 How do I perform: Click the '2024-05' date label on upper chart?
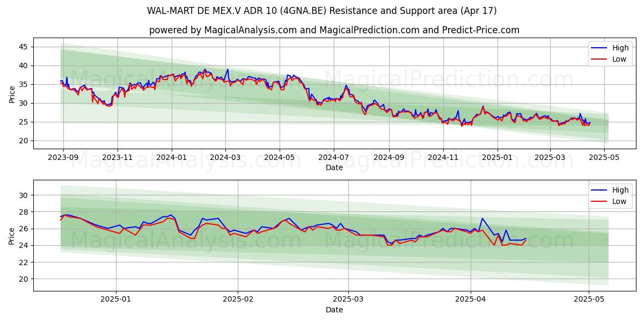pos(279,158)
